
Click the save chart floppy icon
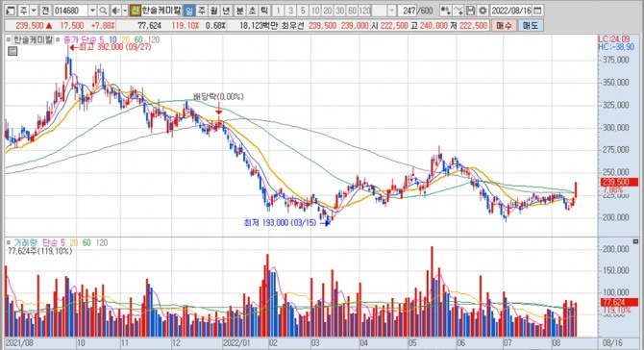tap(471, 11)
